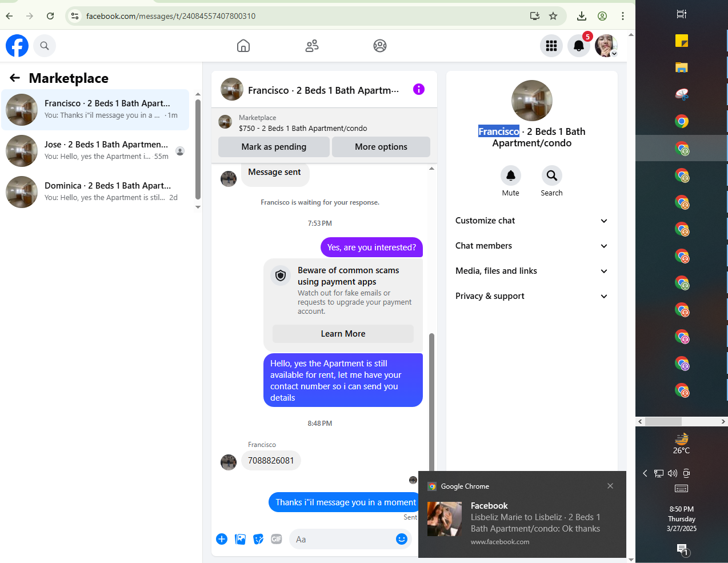Attach a file with the photo icon
728x563 pixels.
(241, 539)
